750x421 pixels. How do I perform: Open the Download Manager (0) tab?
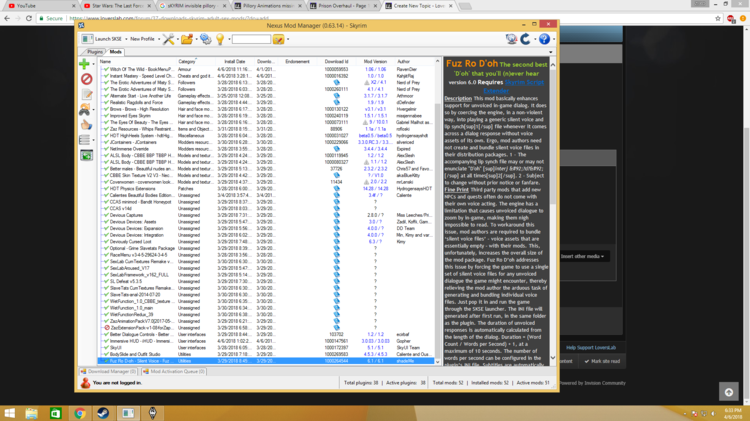(x=109, y=371)
